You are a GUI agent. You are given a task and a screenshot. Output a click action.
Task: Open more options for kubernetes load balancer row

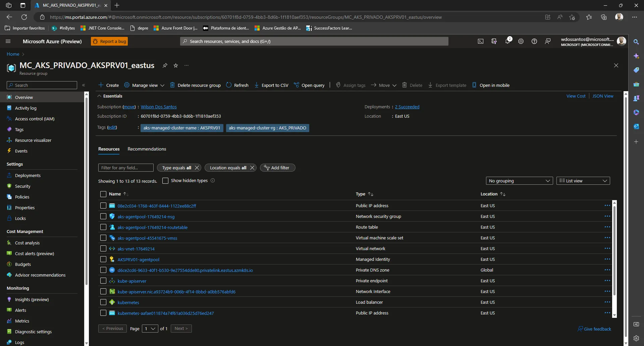click(x=607, y=302)
